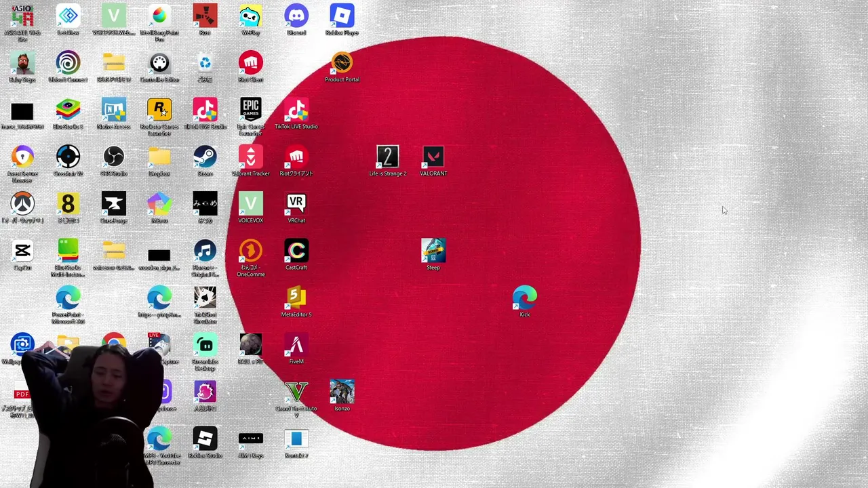
Task: Launch the Riot Client shortcut
Action: click(x=251, y=63)
